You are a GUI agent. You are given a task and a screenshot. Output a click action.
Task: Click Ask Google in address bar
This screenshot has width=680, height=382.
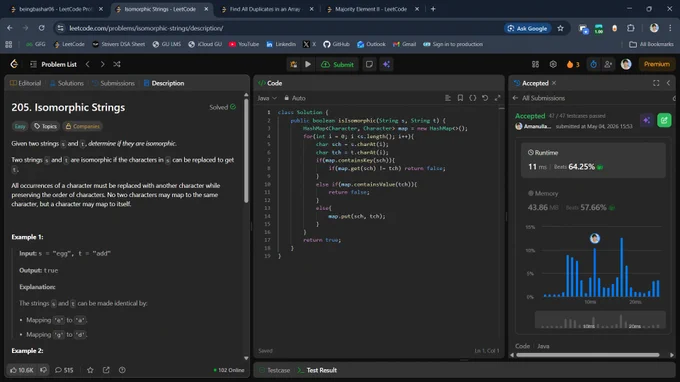click(527, 28)
